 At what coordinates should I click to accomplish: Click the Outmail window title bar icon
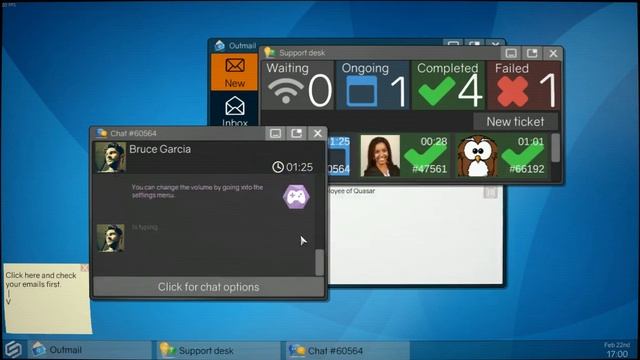pyautogui.click(x=220, y=45)
